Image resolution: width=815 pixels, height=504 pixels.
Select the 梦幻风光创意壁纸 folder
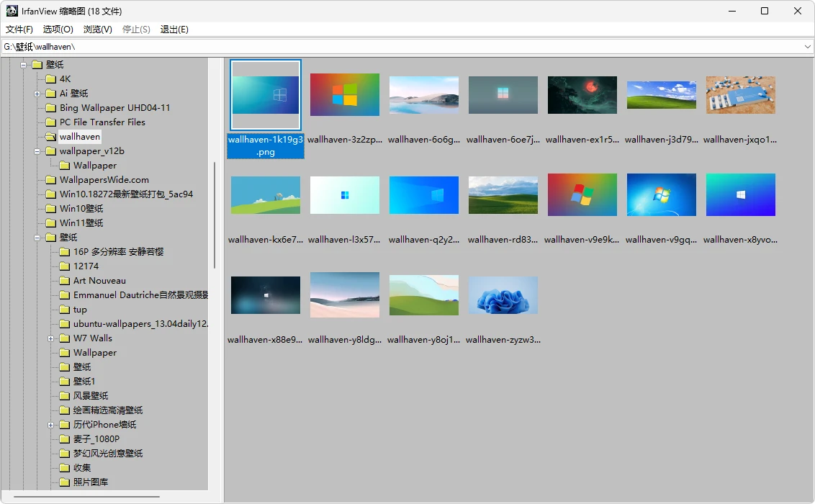click(x=107, y=454)
